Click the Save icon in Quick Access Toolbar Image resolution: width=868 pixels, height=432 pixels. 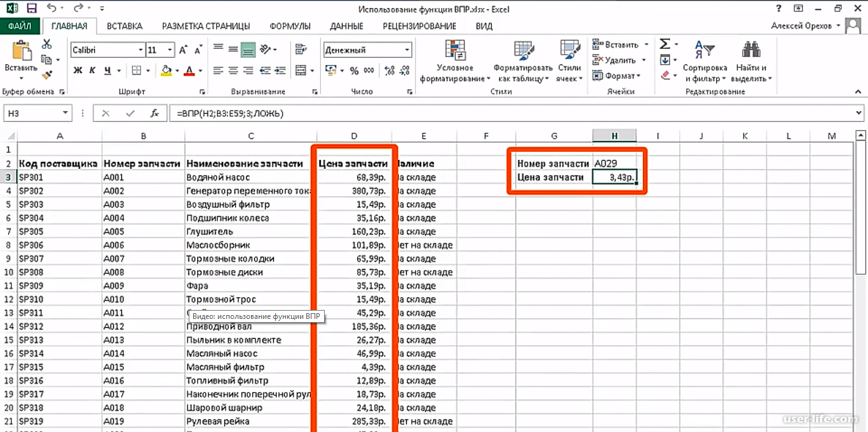click(x=31, y=9)
